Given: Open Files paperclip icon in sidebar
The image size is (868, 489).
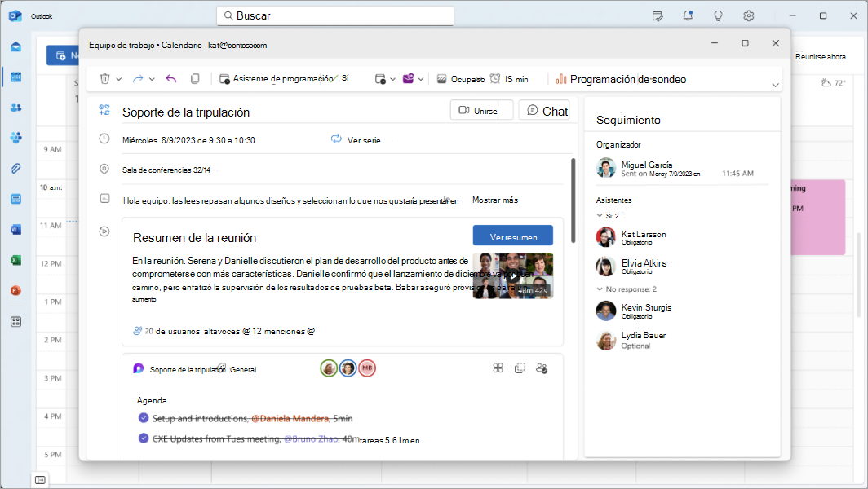Looking at the screenshot, I should [15, 168].
